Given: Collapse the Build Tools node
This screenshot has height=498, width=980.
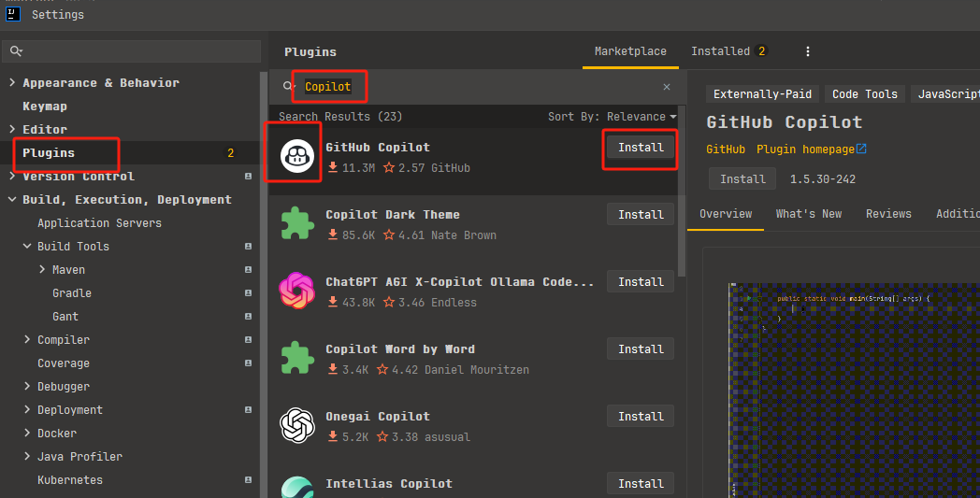Looking at the screenshot, I should click(x=27, y=246).
